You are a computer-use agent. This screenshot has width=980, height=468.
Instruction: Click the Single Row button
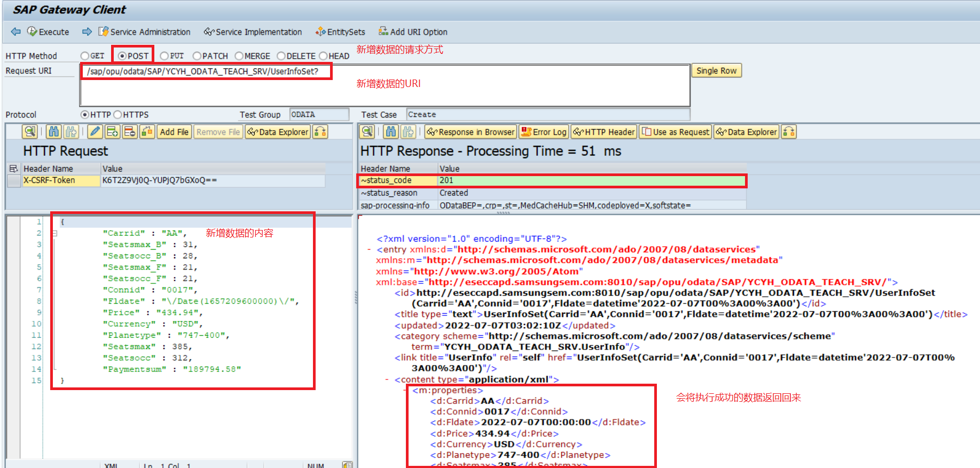717,70
